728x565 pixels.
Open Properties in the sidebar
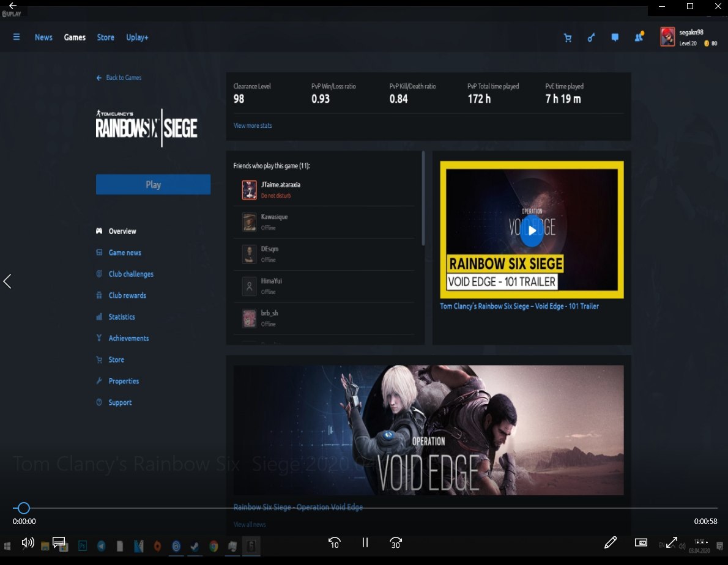tap(124, 381)
